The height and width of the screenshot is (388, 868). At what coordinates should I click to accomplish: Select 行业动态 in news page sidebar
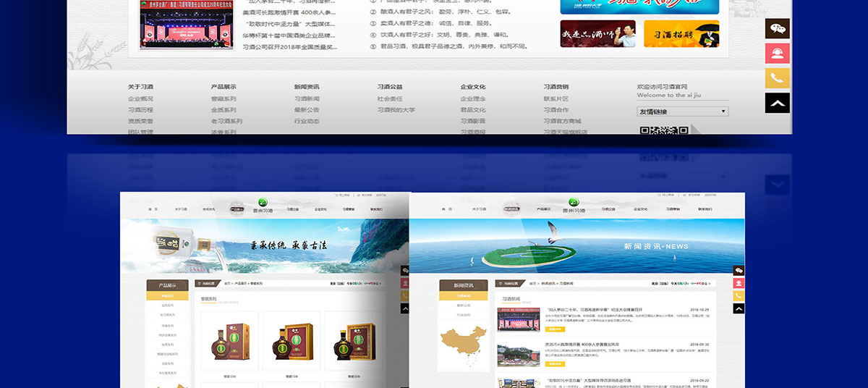[464, 315]
